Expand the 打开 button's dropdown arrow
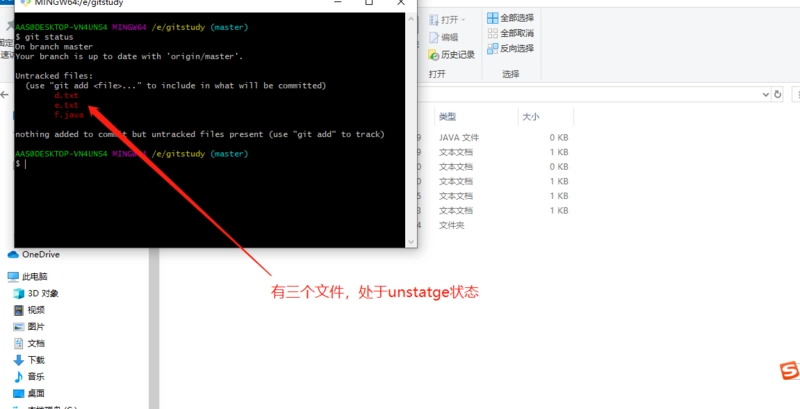This screenshot has width=800, height=409. [463, 20]
